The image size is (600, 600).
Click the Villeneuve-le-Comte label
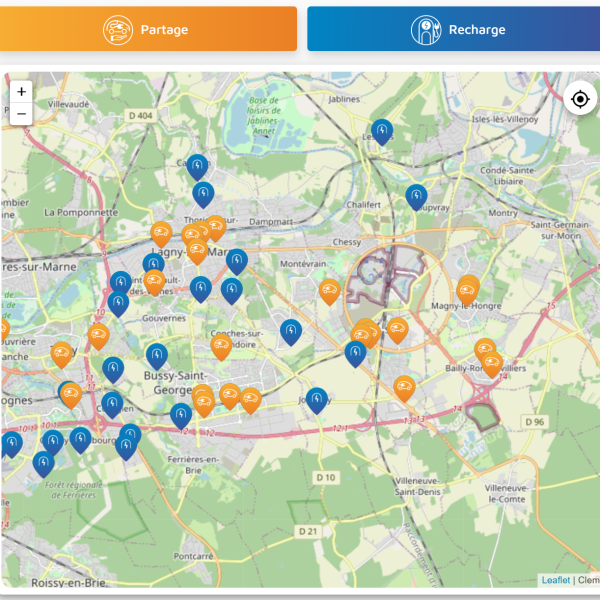pyautogui.click(x=506, y=494)
